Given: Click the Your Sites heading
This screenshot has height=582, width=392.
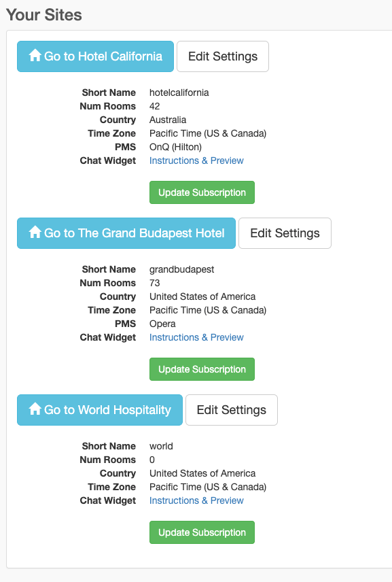Looking at the screenshot, I should [x=44, y=15].
